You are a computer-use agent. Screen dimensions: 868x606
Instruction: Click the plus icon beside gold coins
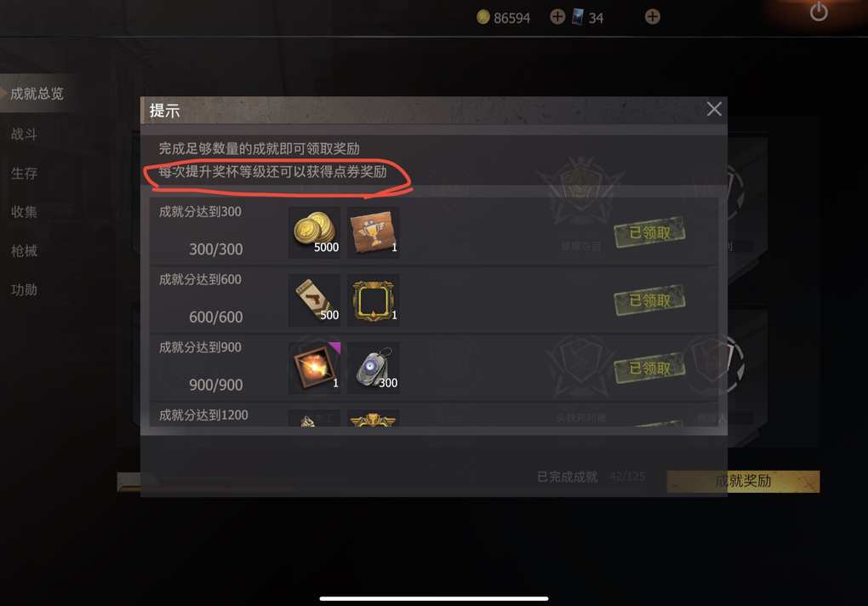[557, 17]
